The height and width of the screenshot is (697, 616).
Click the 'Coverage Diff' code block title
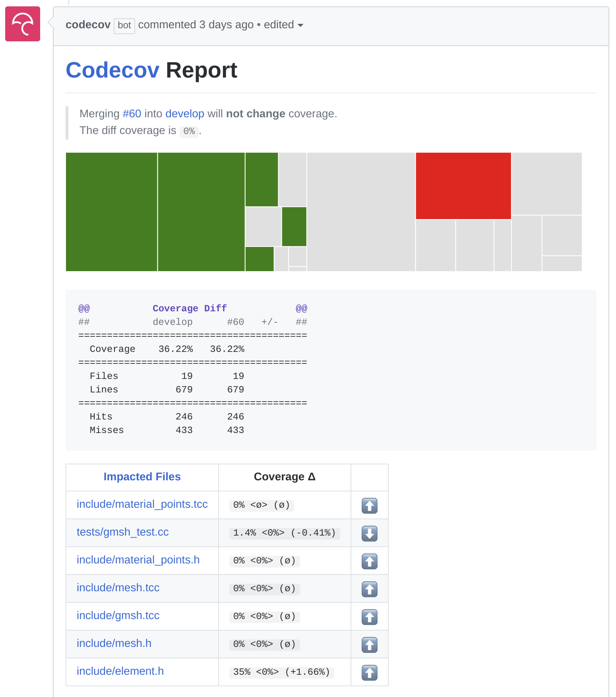click(190, 309)
